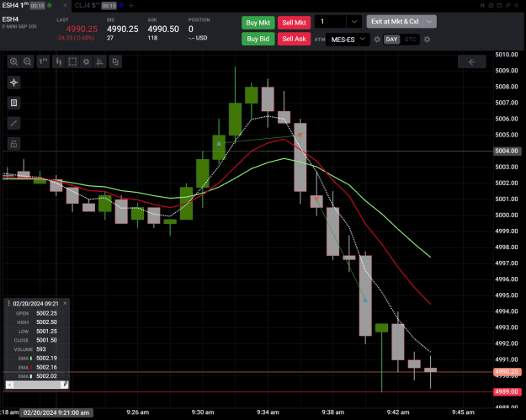The width and height of the screenshot is (526, 420).
Task: Click the -34.25 (-0.68%) change text
Action: point(76,38)
